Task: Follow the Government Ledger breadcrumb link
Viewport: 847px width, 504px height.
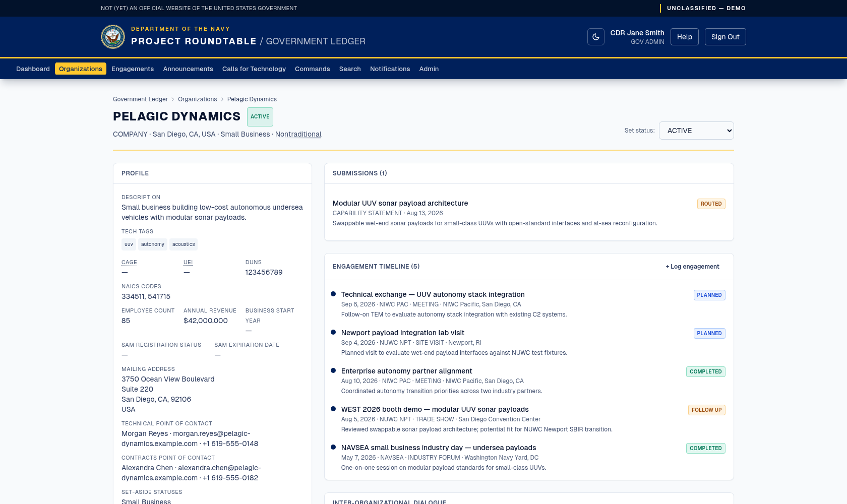Action: tap(140, 99)
